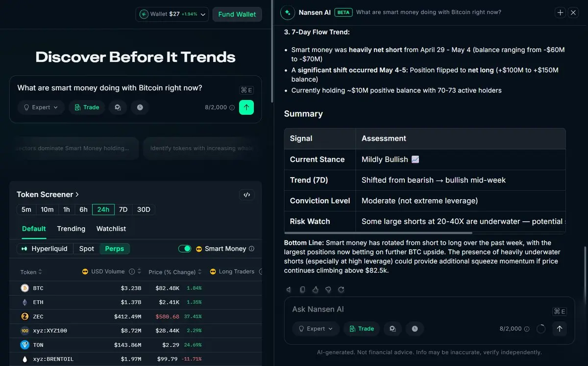588x366 pixels.
Task: Click the chat bubbles icon in left search box
Action: [118, 107]
